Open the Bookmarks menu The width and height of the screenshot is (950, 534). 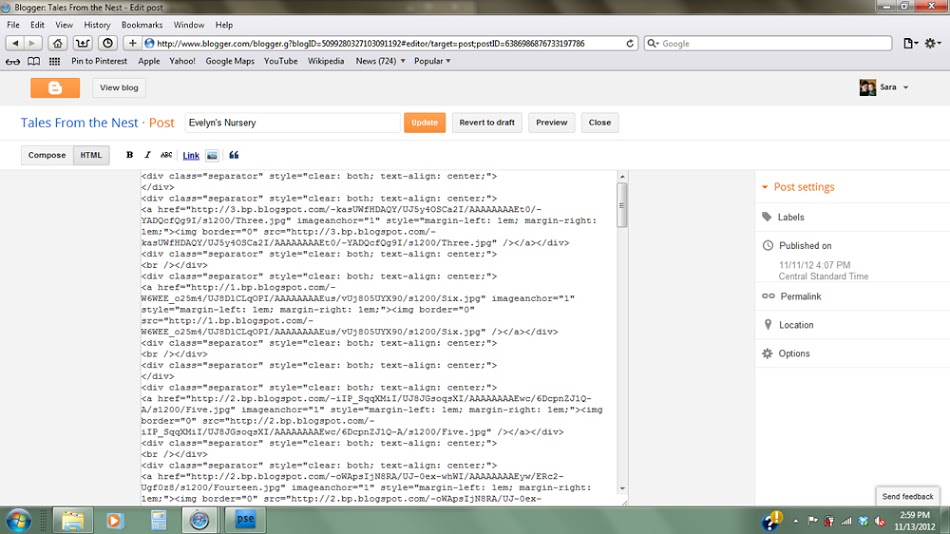[142, 25]
